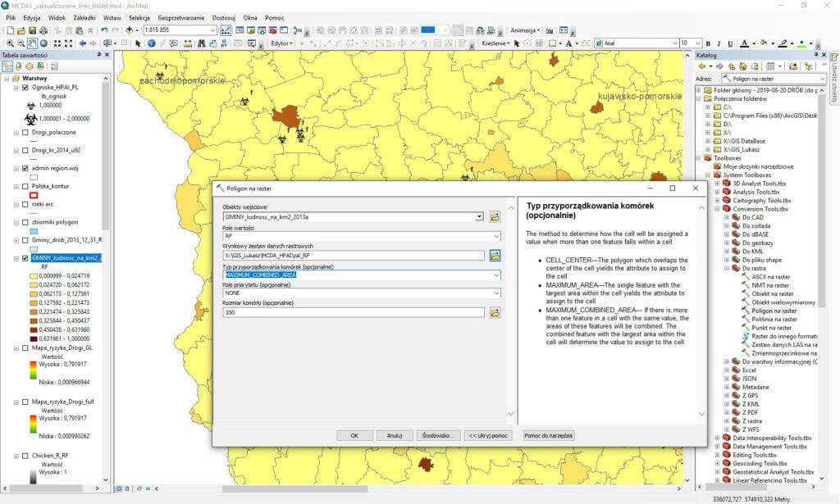Save the map document
Image resolution: width=840 pixels, height=504 pixels.
click(32, 30)
